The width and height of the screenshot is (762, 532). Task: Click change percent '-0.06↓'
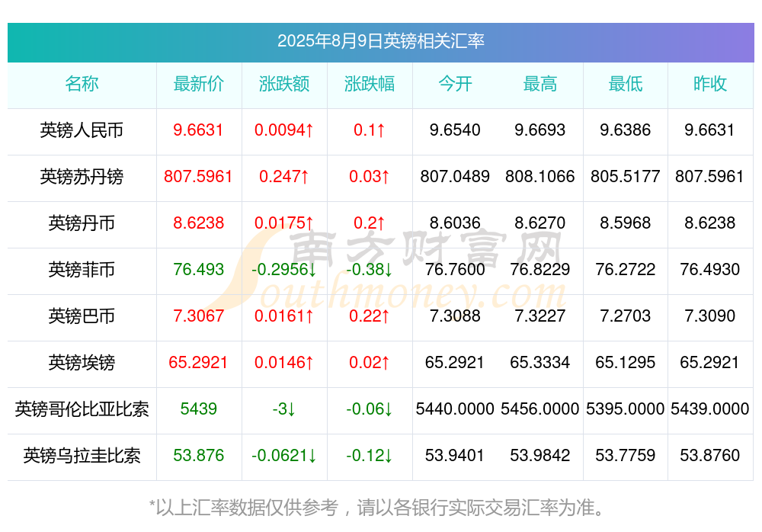tap(370, 409)
